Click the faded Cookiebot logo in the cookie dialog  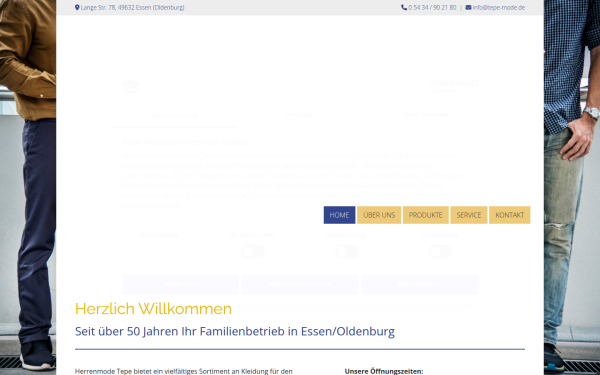point(131,86)
